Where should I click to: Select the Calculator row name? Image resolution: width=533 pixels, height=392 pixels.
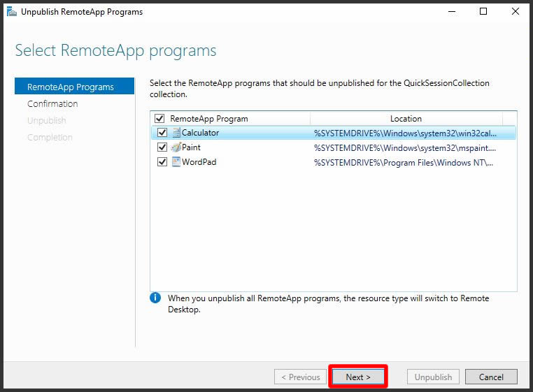(x=200, y=133)
